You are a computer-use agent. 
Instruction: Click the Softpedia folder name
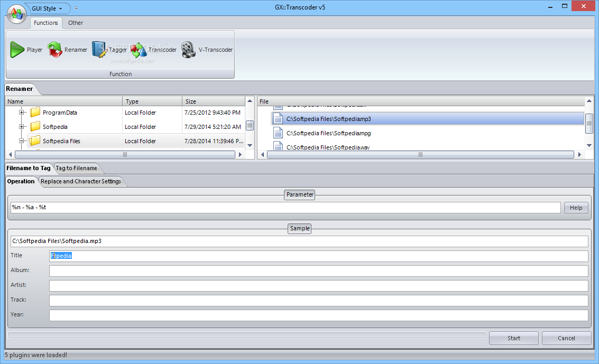tap(55, 127)
